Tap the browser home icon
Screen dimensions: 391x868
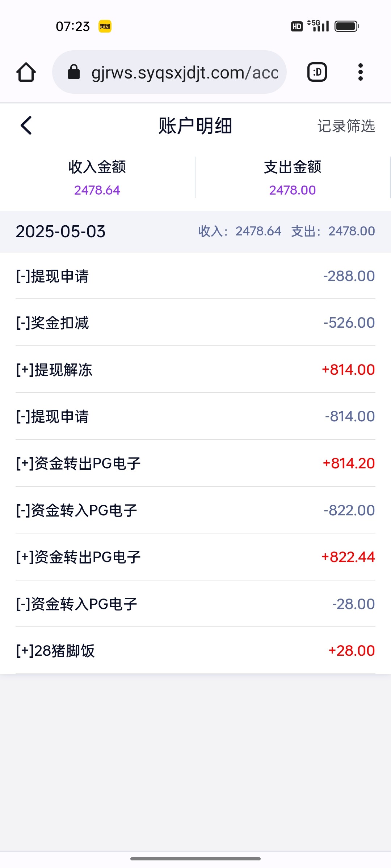click(26, 72)
